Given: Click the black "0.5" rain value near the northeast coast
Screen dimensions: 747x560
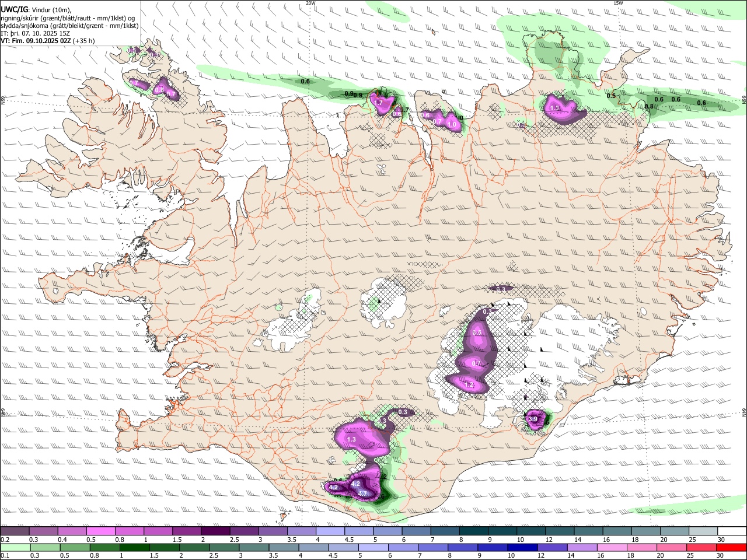Looking at the screenshot, I should (x=611, y=96).
